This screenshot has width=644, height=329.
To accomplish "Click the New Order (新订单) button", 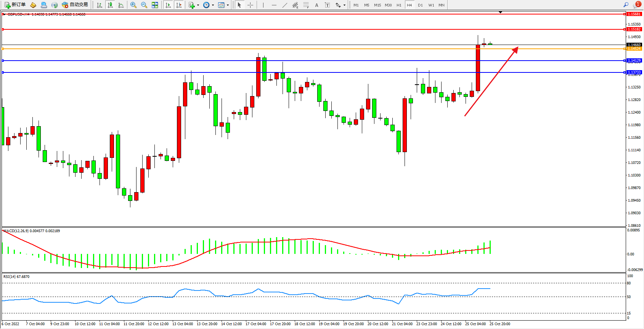I will 15,5.
